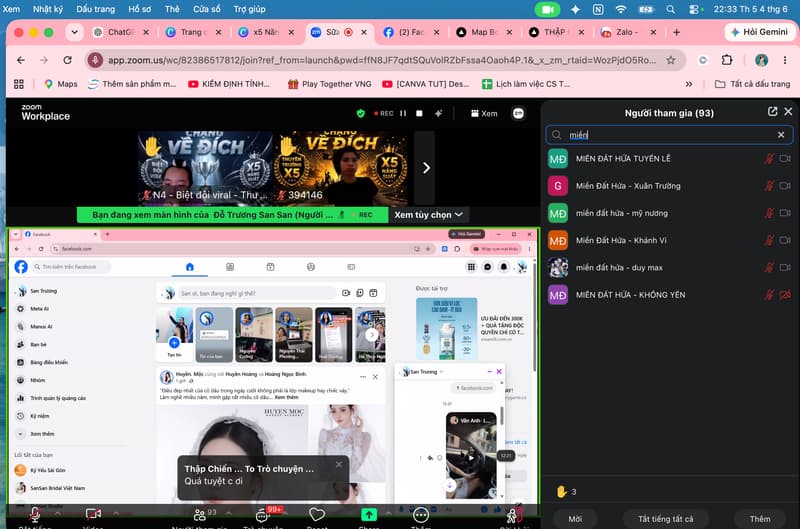
Task: Select participant miền đất hứa - mỹ nương
Action: click(x=669, y=213)
